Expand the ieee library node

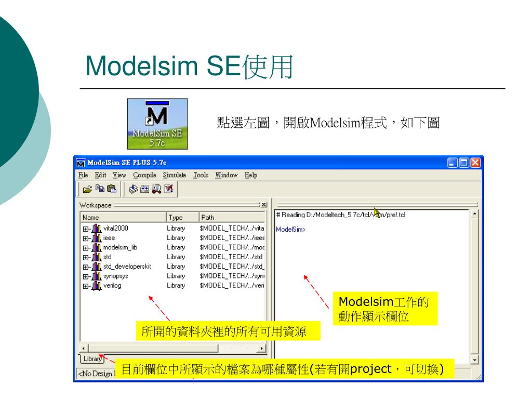86,238
